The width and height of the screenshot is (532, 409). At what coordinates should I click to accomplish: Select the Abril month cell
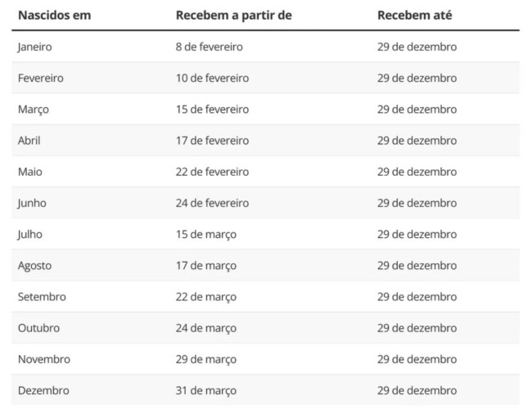click(x=29, y=141)
